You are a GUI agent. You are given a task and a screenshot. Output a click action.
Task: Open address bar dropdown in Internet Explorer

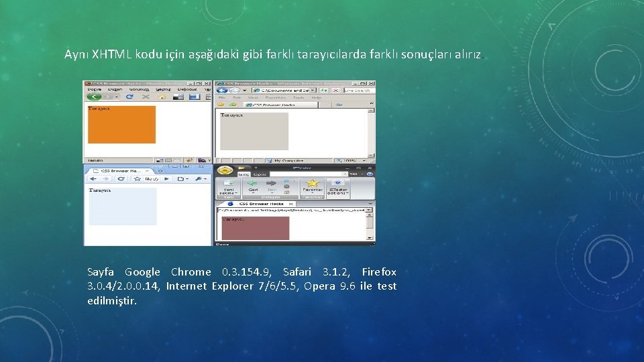click(x=314, y=90)
